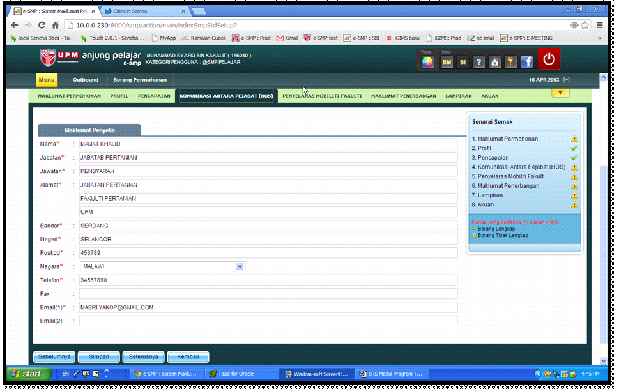
Task: Switch to Maklumat Penerbangan tab
Action: tap(404, 96)
